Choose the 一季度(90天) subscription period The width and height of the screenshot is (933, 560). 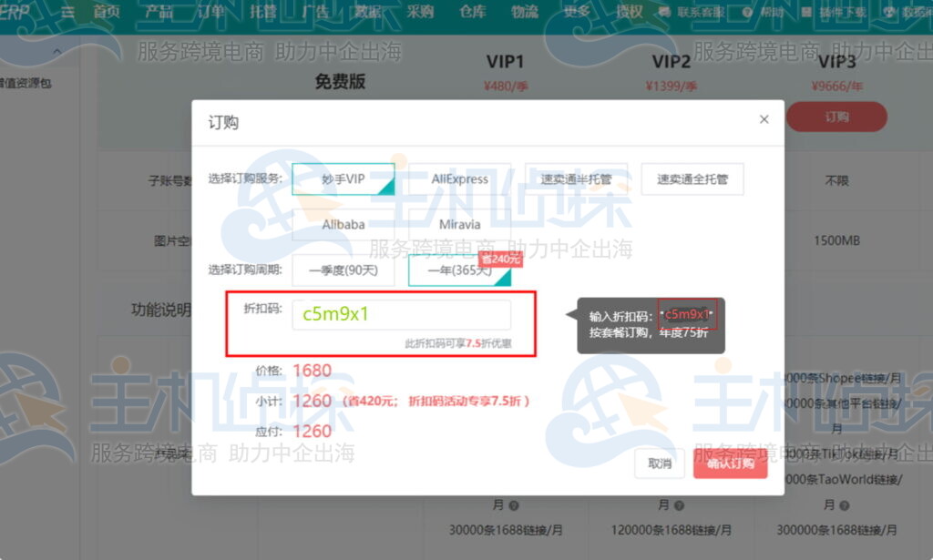pos(343,270)
